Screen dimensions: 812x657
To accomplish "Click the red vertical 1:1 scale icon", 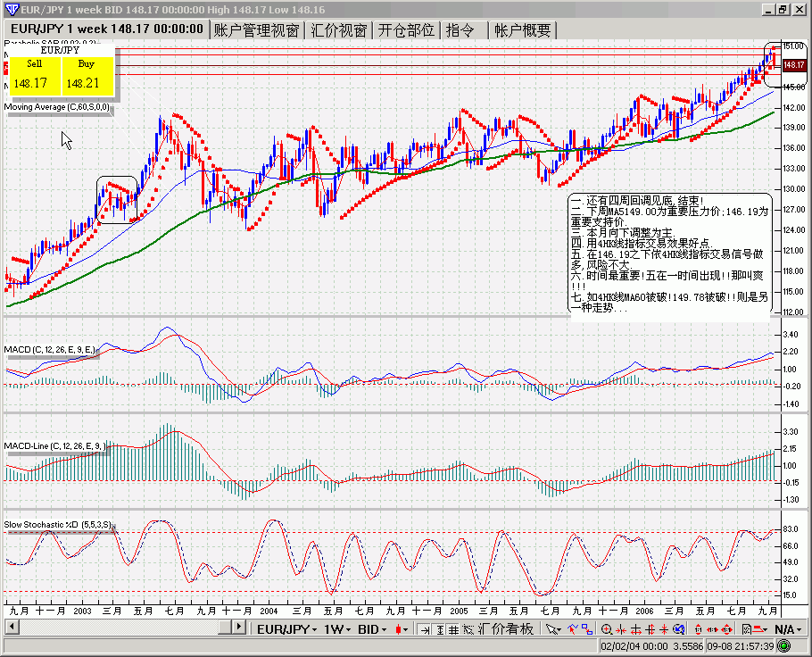I will [x=698, y=629].
